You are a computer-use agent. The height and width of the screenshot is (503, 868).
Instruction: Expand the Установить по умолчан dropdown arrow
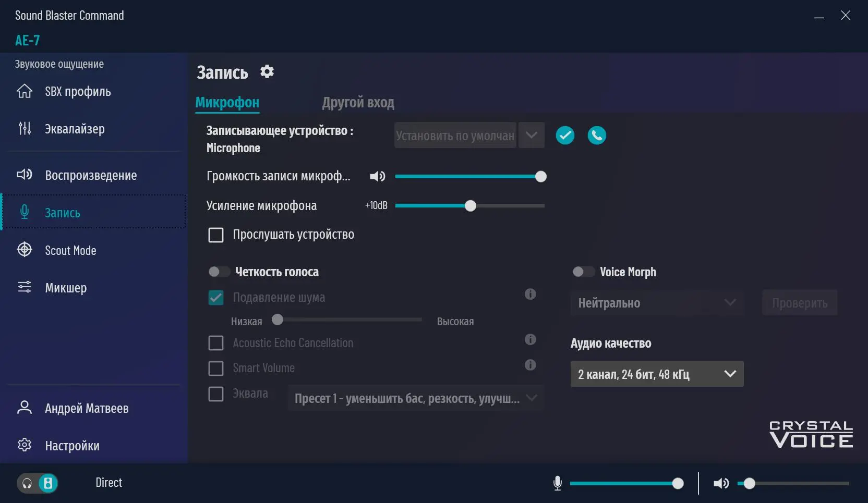(532, 136)
